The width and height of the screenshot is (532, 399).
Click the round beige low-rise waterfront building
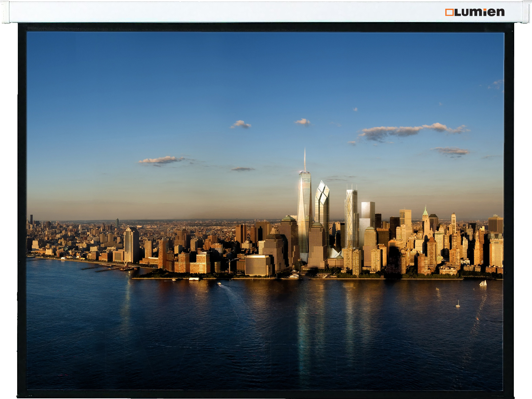(x=257, y=265)
